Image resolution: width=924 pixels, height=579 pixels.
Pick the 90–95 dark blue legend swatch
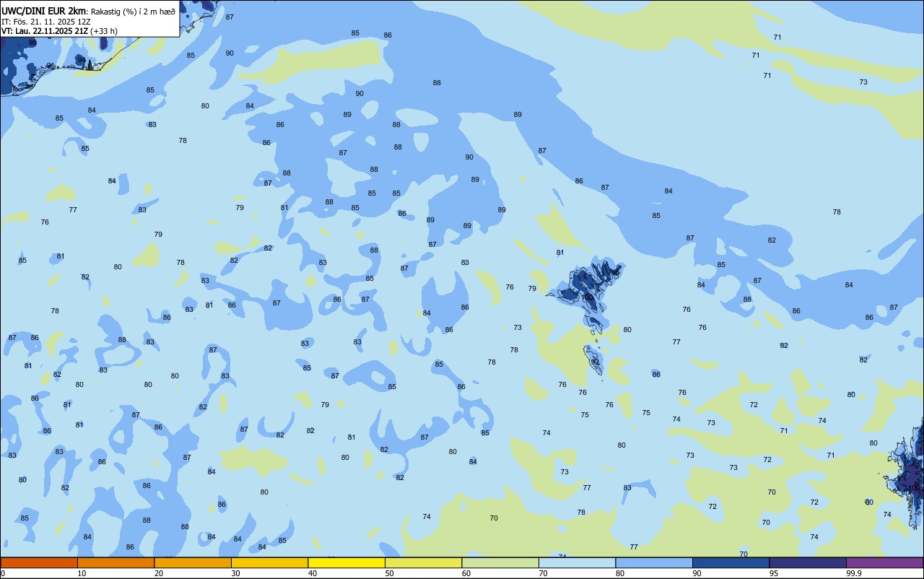[731, 562]
